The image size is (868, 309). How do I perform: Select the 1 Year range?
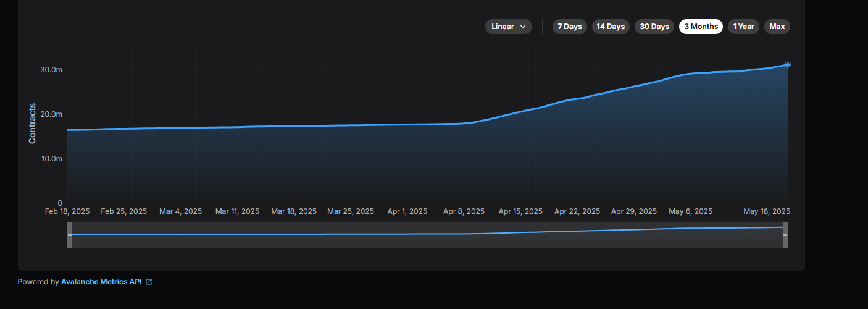tap(743, 27)
